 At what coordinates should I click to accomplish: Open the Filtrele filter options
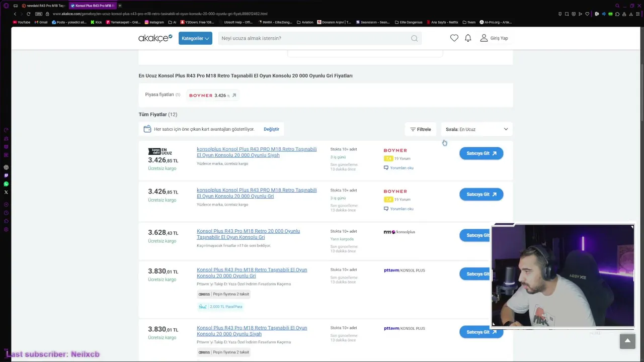tap(421, 129)
